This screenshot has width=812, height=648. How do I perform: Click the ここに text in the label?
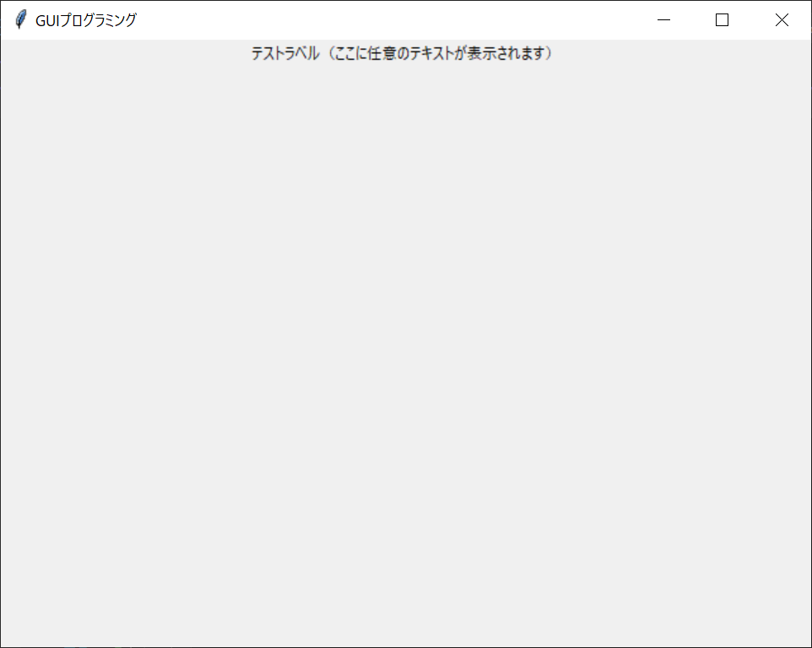352,53
